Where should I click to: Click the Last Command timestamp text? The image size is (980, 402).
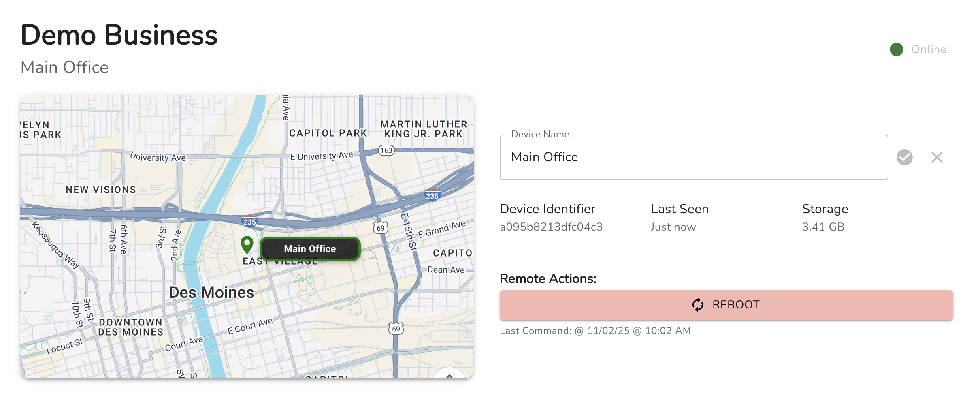pyautogui.click(x=595, y=331)
